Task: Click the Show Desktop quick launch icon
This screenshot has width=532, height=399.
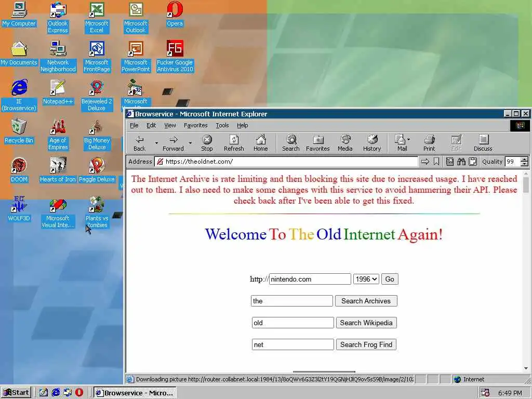Action: tap(44, 393)
